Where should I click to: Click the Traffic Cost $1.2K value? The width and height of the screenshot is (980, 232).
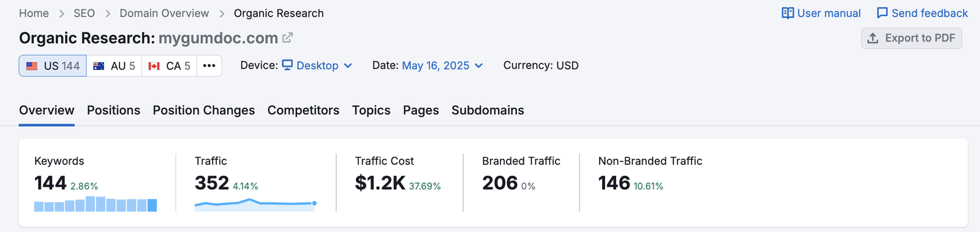[380, 182]
